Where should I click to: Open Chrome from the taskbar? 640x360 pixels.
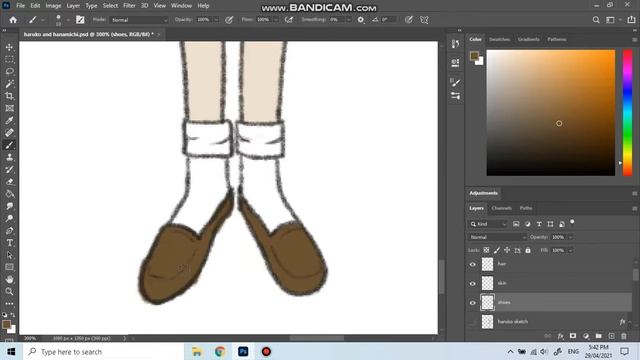coord(220,351)
